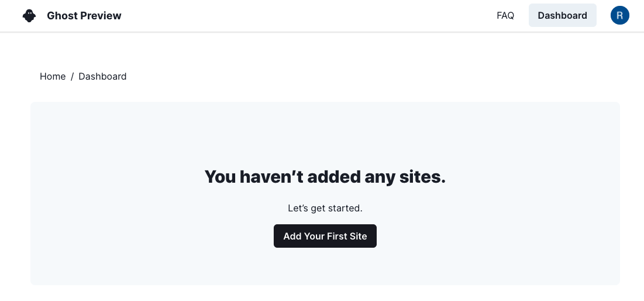Click the Add Your First Site button
This screenshot has height=301, width=644.
(x=325, y=236)
